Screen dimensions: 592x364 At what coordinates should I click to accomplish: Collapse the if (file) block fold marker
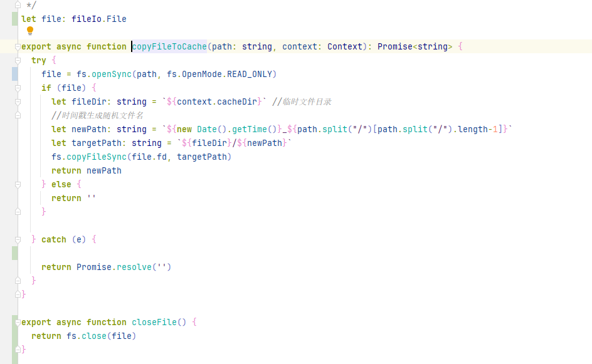pyautogui.click(x=18, y=88)
